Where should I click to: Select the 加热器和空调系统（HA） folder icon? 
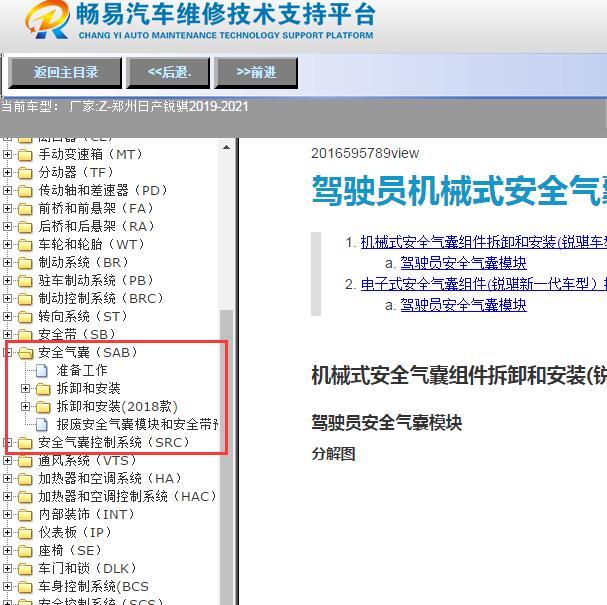point(25,479)
